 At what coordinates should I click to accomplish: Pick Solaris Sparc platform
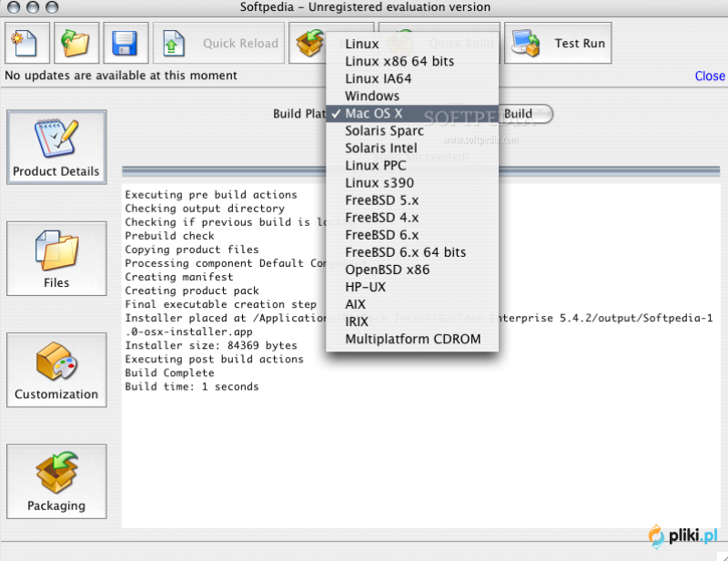[x=412, y=130]
